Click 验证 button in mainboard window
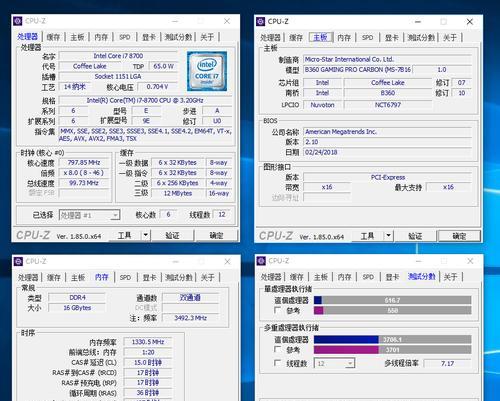The width and height of the screenshot is (500, 401). click(415, 236)
